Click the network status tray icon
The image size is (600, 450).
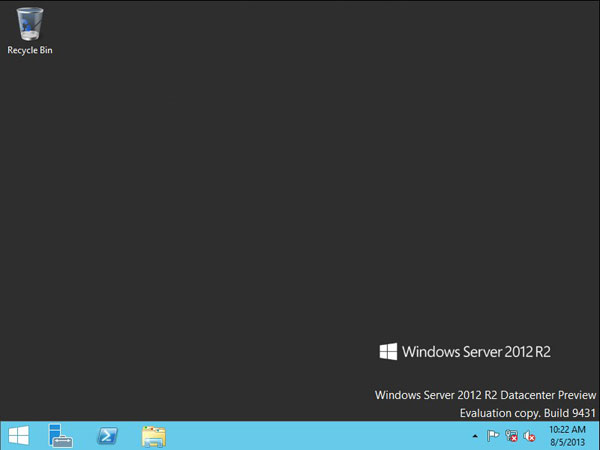[511, 436]
